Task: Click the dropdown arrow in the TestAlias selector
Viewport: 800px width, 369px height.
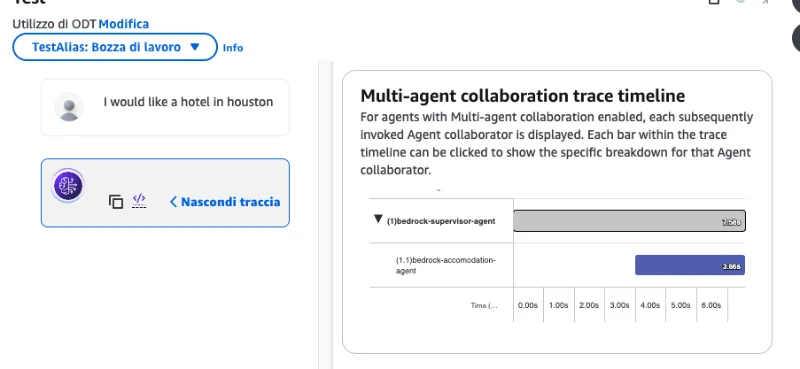Action: (x=194, y=47)
